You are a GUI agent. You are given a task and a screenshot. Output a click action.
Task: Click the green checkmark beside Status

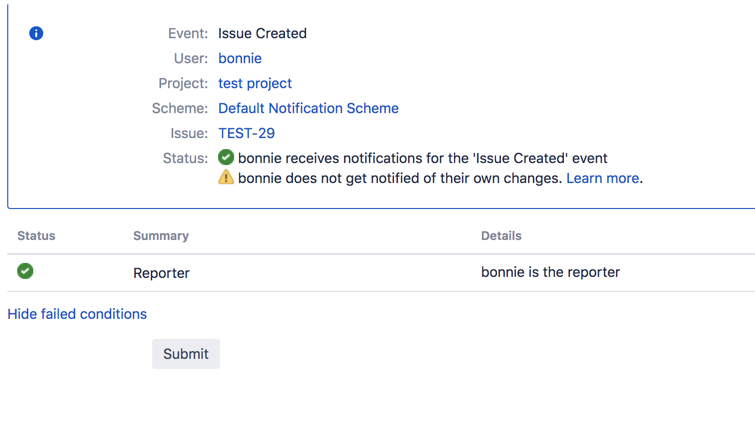[226, 157]
